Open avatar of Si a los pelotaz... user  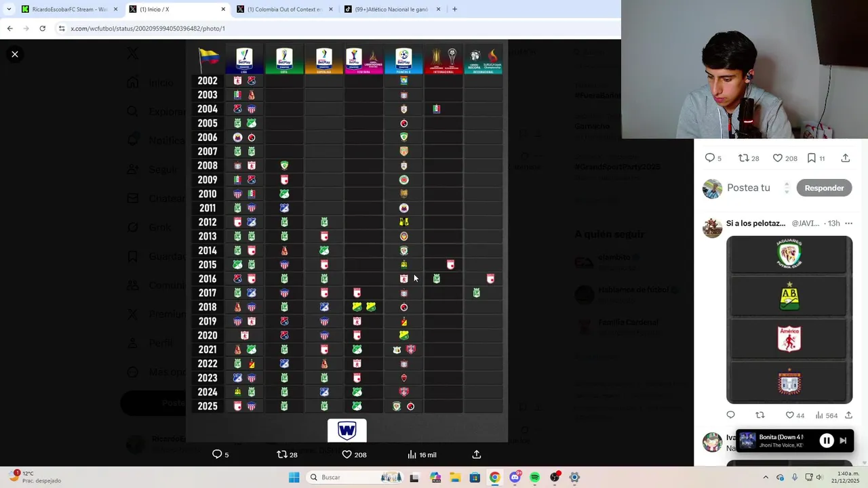[x=712, y=227]
